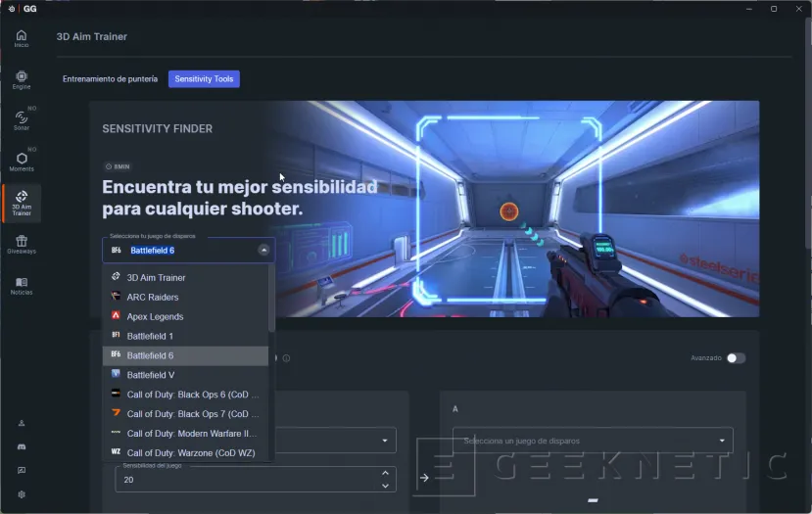812x514 pixels.
Task: Open Moments from the sidebar
Action: (22, 162)
